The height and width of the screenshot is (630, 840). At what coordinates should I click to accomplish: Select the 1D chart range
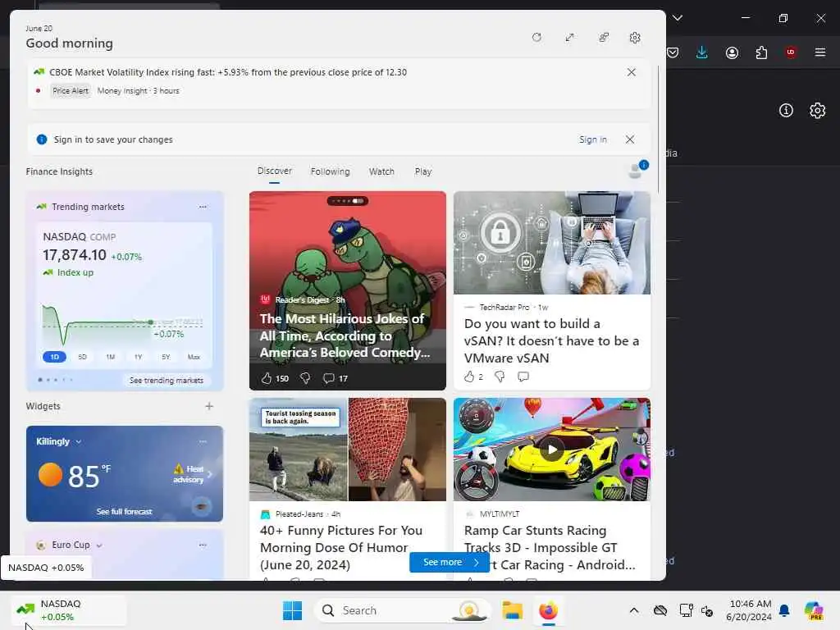pos(54,357)
